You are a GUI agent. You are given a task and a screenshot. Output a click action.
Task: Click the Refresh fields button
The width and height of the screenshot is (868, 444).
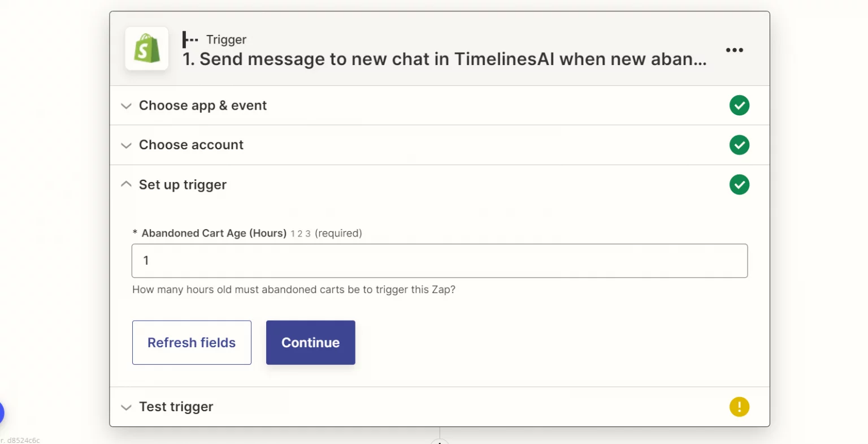click(x=192, y=342)
